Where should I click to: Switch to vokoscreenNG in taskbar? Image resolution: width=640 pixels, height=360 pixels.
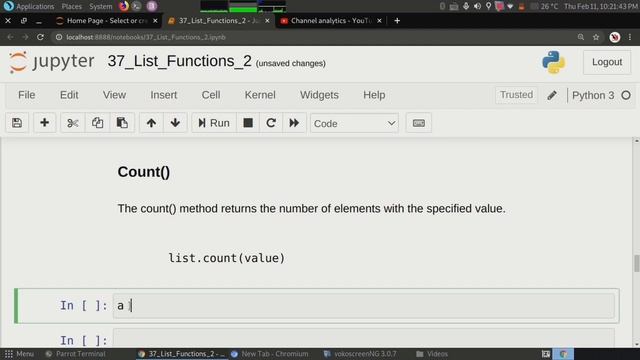[360, 354]
